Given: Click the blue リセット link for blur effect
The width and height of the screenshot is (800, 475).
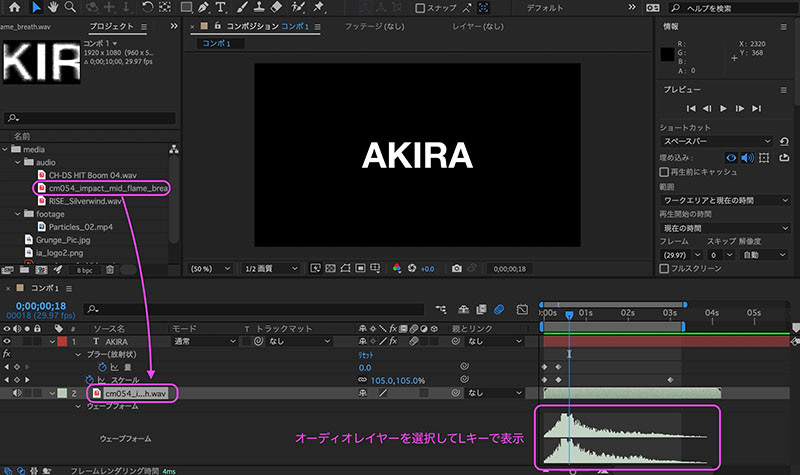Looking at the screenshot, I should (x=365, y=355).
